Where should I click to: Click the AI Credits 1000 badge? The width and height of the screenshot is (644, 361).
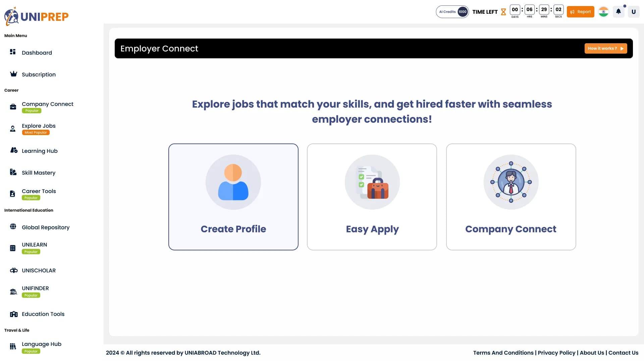pyautogui.click(x=452, y=12)
